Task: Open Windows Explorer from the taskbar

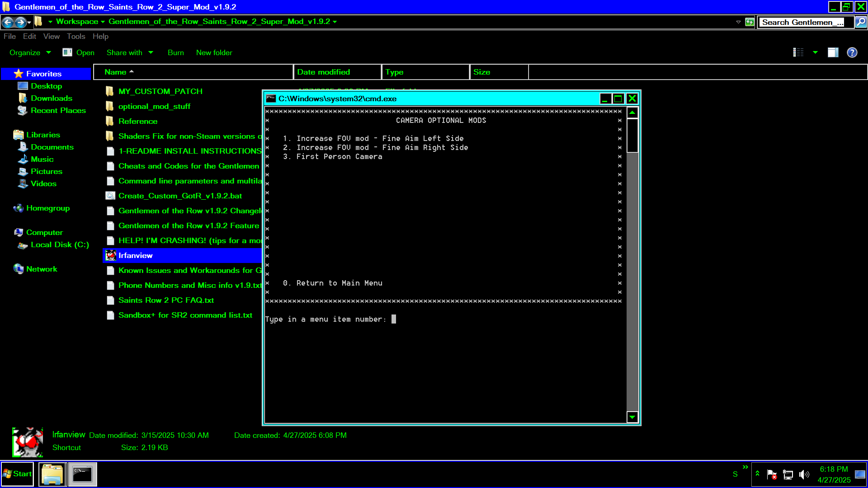Action: pyautogui.click(x=52, y=474)
